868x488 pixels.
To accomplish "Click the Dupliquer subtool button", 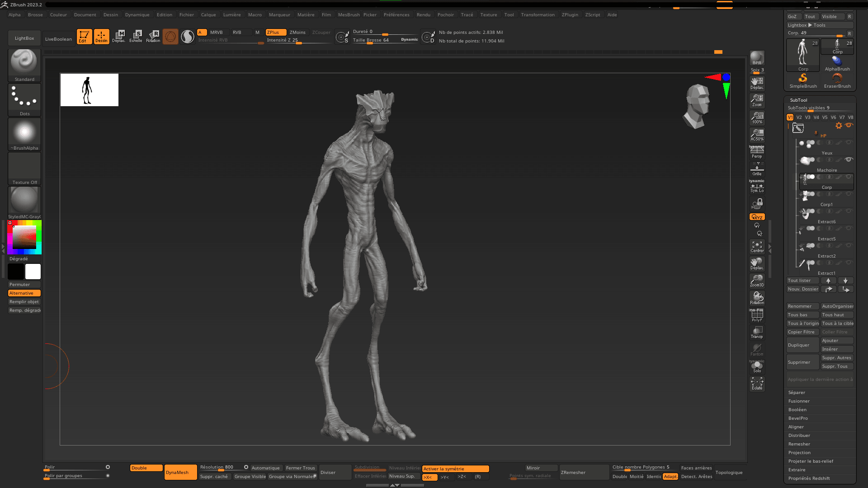I will (802, 345).
